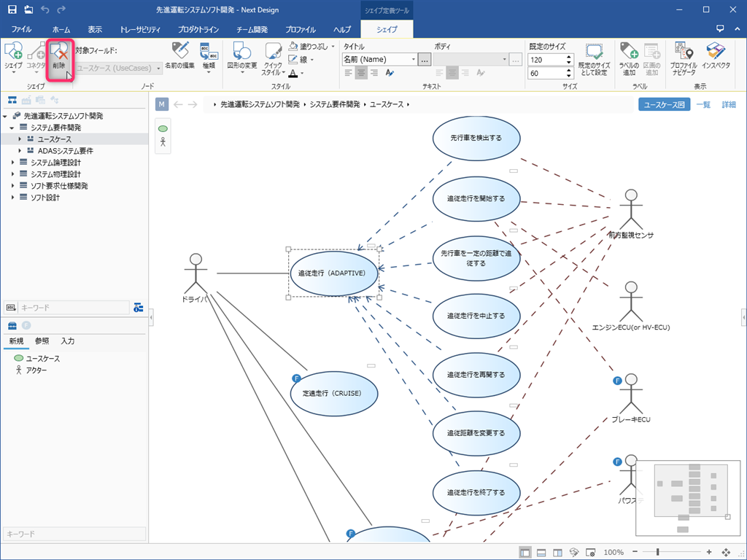Click 既定のサイズとして設定 icon

click(x=593, y=58)
